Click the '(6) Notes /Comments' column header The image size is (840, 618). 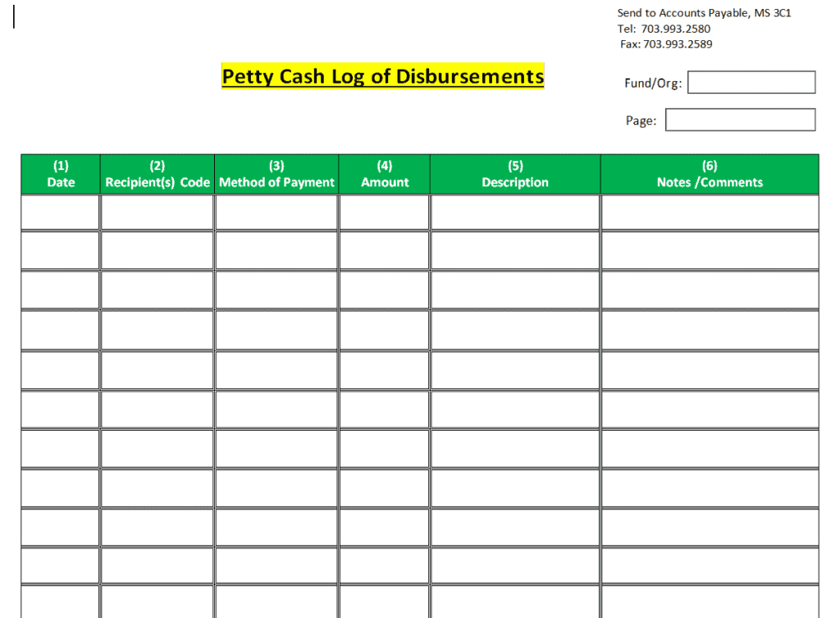(710, 174)
